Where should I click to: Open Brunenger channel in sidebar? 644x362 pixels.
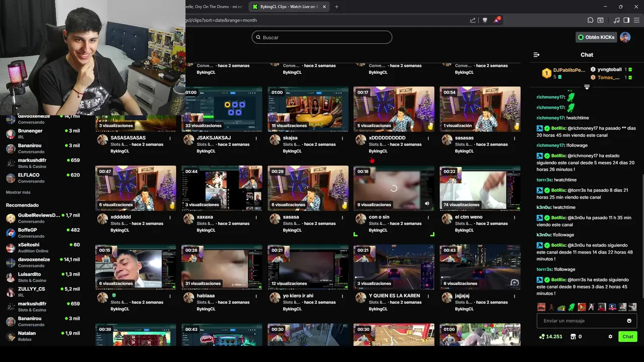pos(43,134)
